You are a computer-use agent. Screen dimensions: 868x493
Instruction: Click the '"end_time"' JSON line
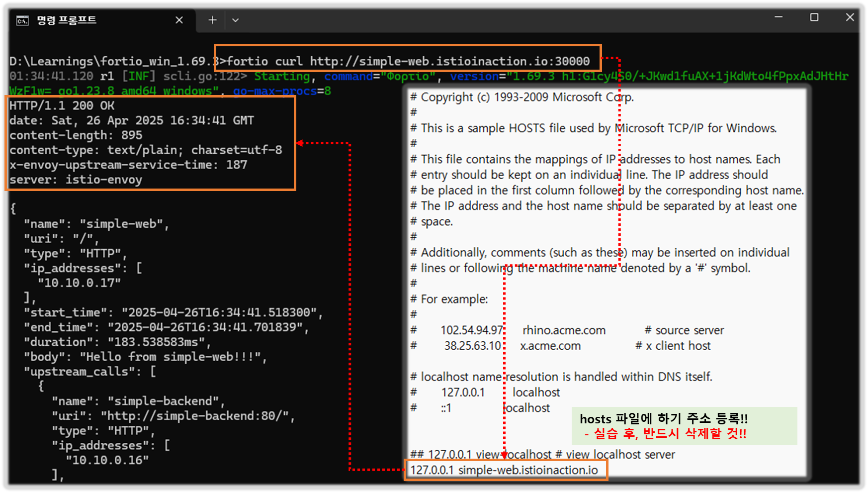(167, 327)
